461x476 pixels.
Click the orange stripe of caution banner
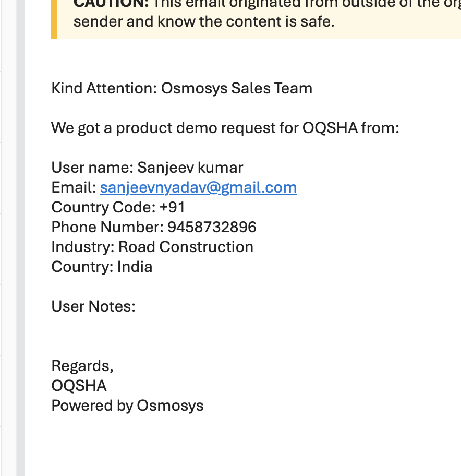tap(54, 21)
